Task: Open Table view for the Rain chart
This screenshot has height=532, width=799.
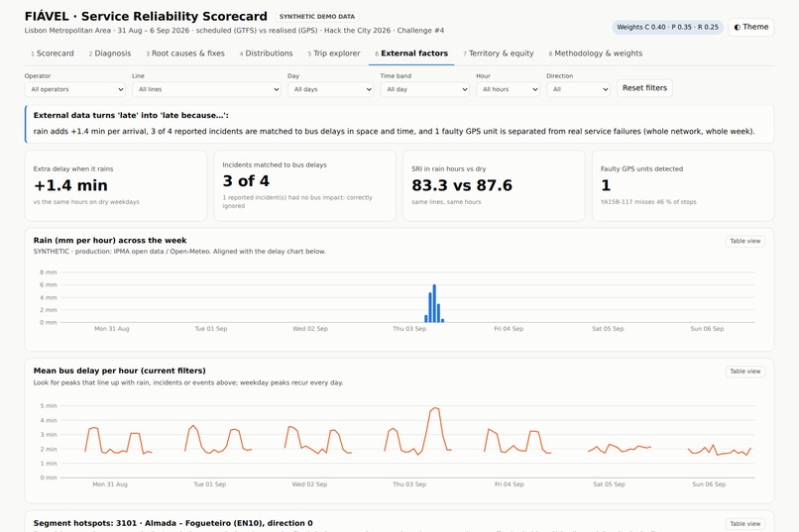Action: [x=745, y=242]
